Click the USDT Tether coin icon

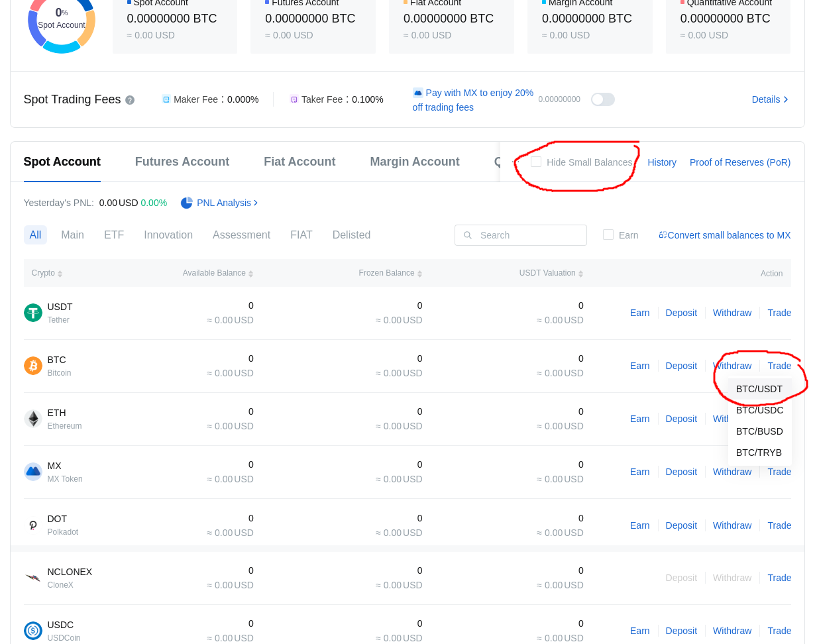[x=33, y=313]
